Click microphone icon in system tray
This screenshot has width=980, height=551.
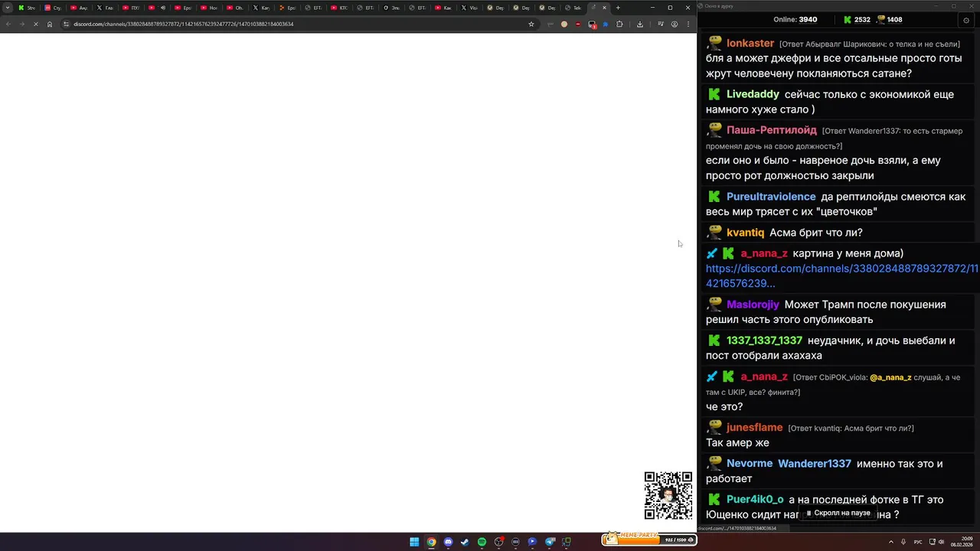coord(903,542)
